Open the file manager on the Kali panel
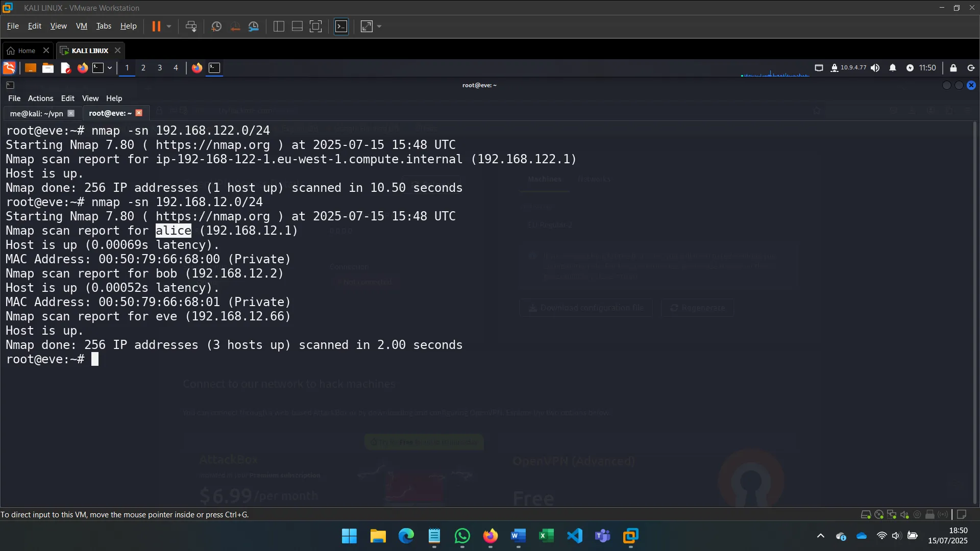The width and height of the screenshot is (980, 551). click(47, 68)
